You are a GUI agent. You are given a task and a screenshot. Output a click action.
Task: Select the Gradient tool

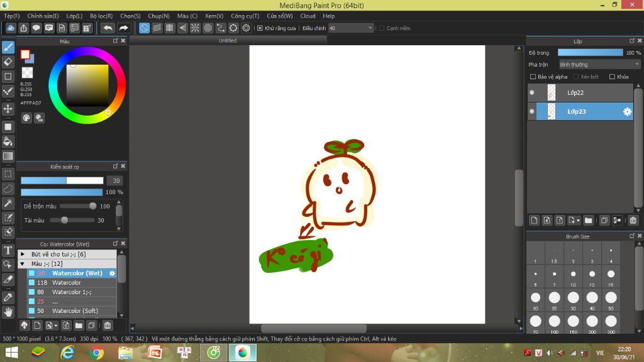tap(8, 156)
